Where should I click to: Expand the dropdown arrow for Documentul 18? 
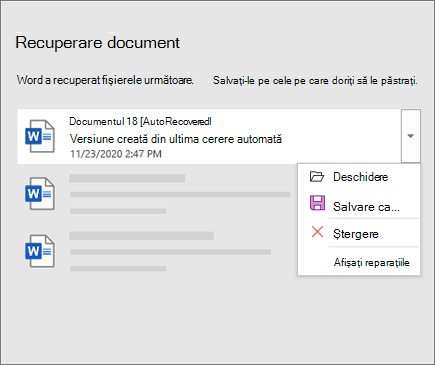[411, 136]
